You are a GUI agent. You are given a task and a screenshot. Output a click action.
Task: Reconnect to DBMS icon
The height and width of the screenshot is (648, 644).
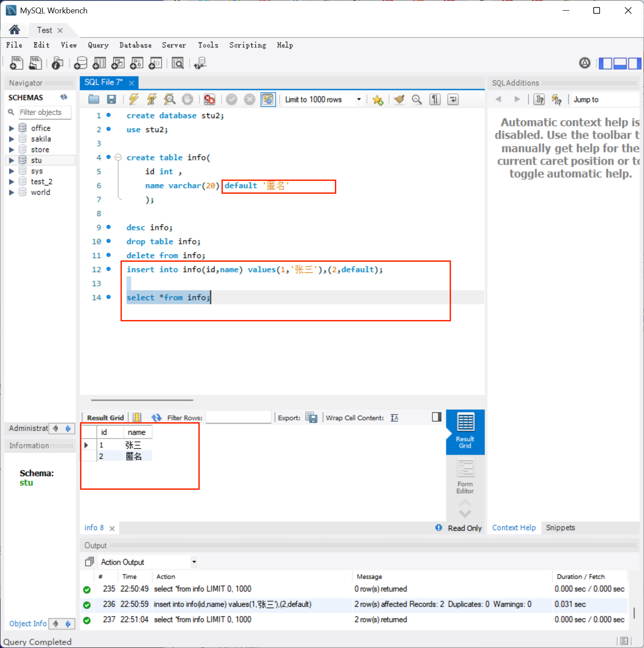(200, 63)
